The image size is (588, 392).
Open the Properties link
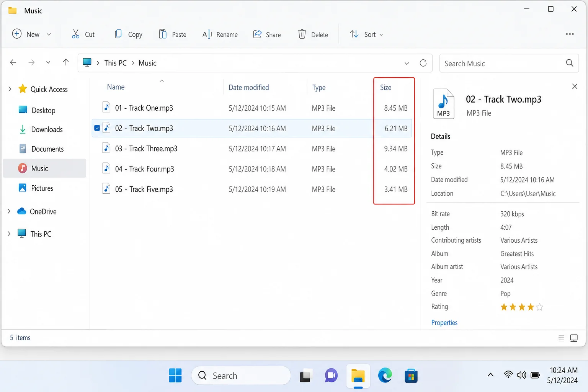coord(444,323)
